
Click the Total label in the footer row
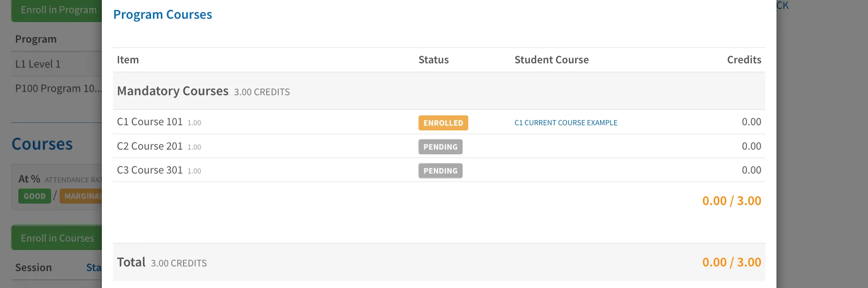pos(131,262)
